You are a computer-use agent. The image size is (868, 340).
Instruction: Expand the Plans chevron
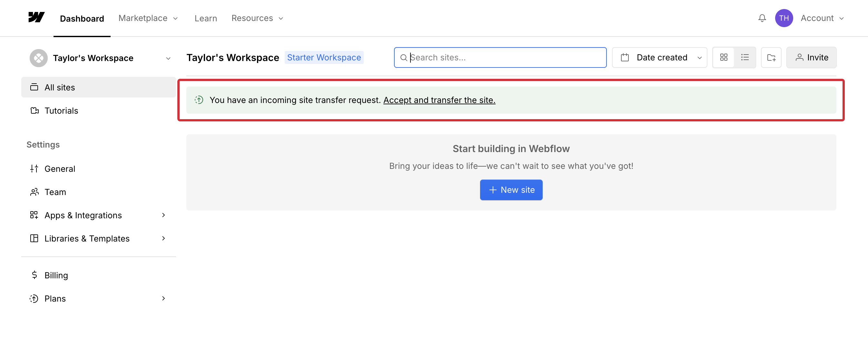pos(163,299)
